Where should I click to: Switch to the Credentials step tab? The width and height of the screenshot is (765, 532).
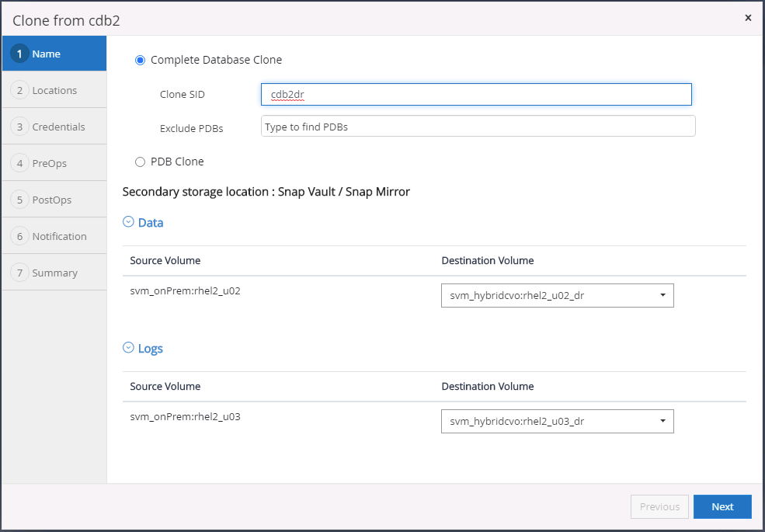point(58,127)
